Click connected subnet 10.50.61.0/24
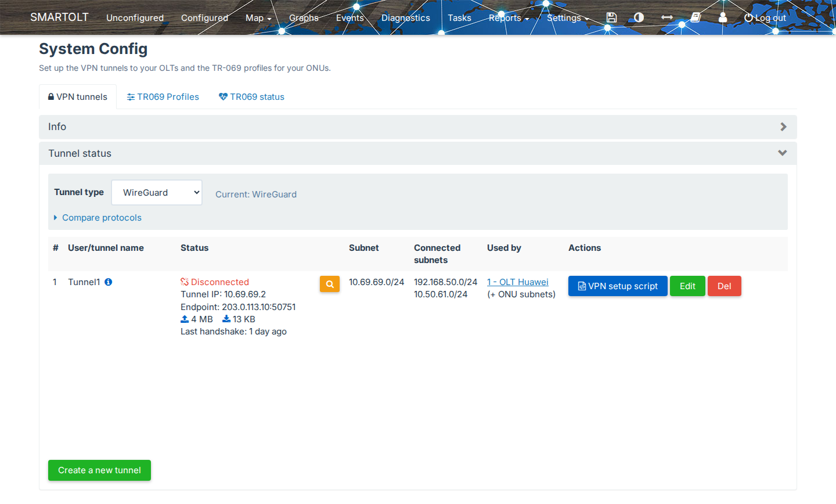 pyautogui.click(x=441, y=294)
